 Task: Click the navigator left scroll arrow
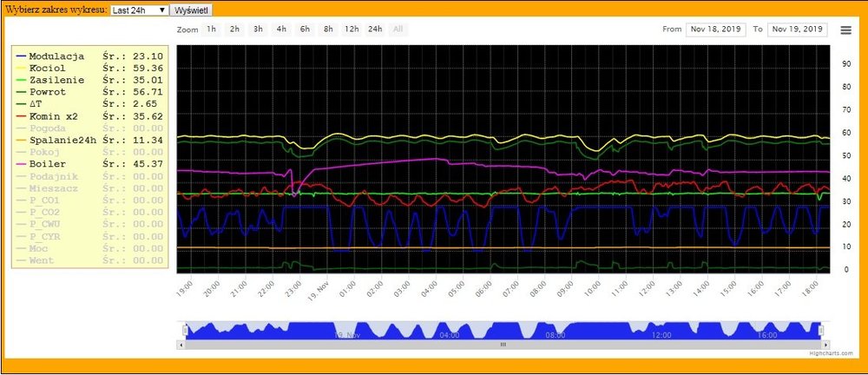click(x=181, y=345)
